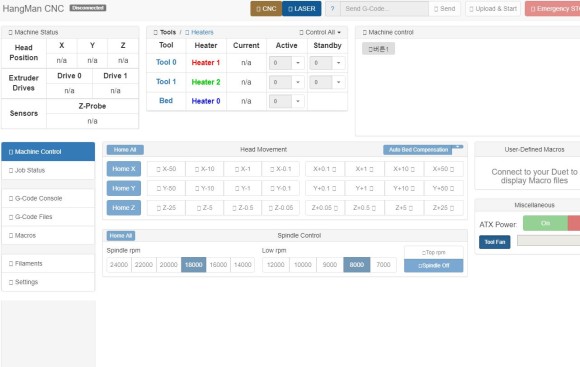Adjust the Tool Fan speed slider
This screenshot has width=580, height=367.
(549, 240)
